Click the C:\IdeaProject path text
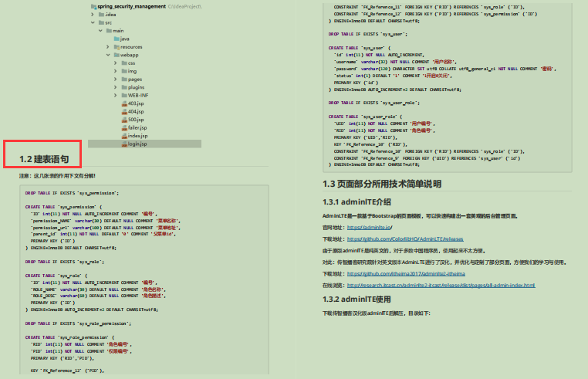 pos(184,6)
